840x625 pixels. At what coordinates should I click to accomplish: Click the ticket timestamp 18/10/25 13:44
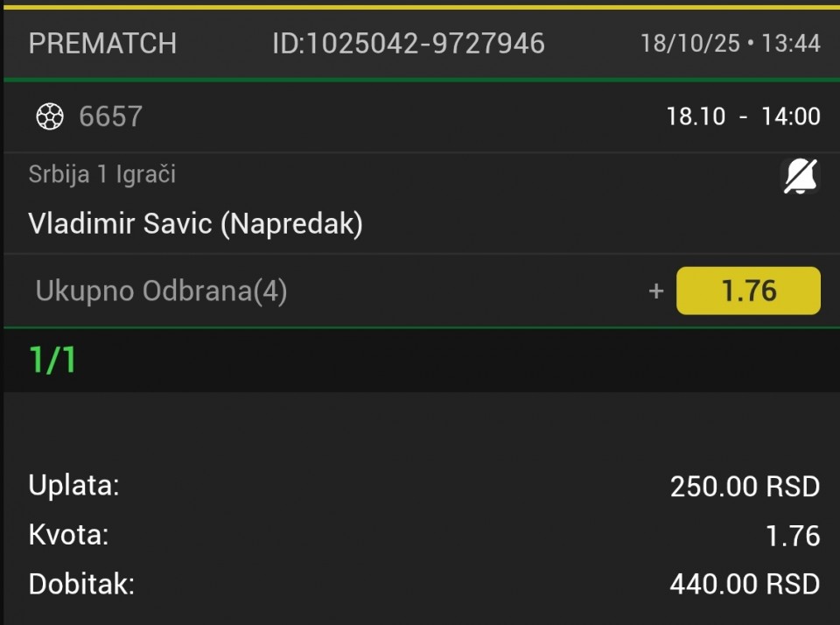pyautogui.click(x=730, y=43)
